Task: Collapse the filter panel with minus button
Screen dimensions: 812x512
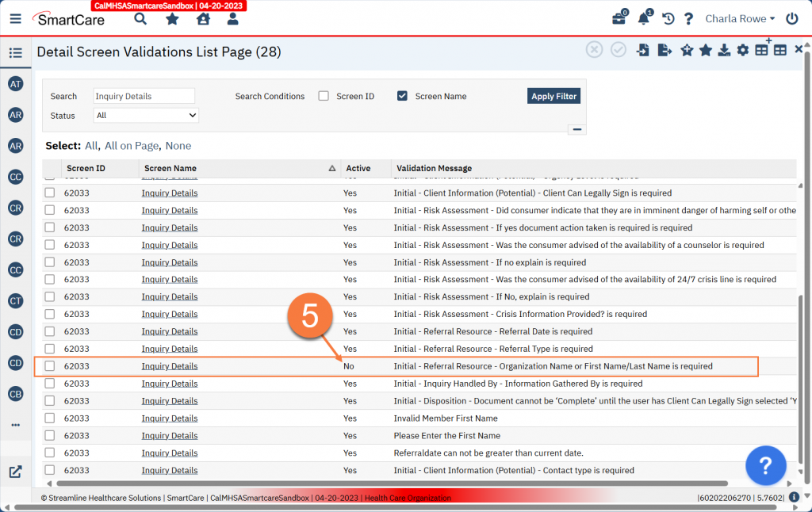Action: coord(577,129)
